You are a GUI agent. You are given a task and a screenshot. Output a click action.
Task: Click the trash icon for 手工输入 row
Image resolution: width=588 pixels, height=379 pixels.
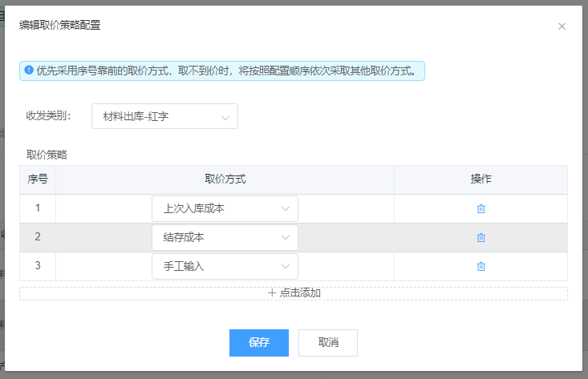[x=481, y=266]
